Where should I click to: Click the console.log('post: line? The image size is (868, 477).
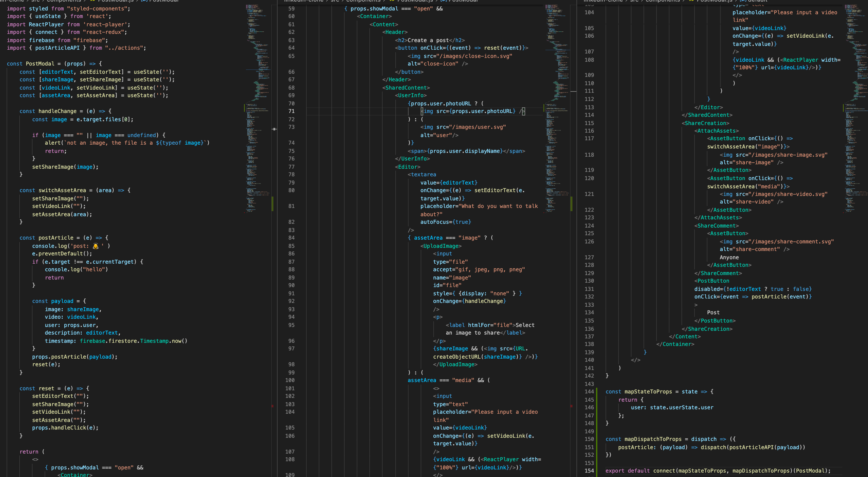pyautogui.click(x=71, y=246)
